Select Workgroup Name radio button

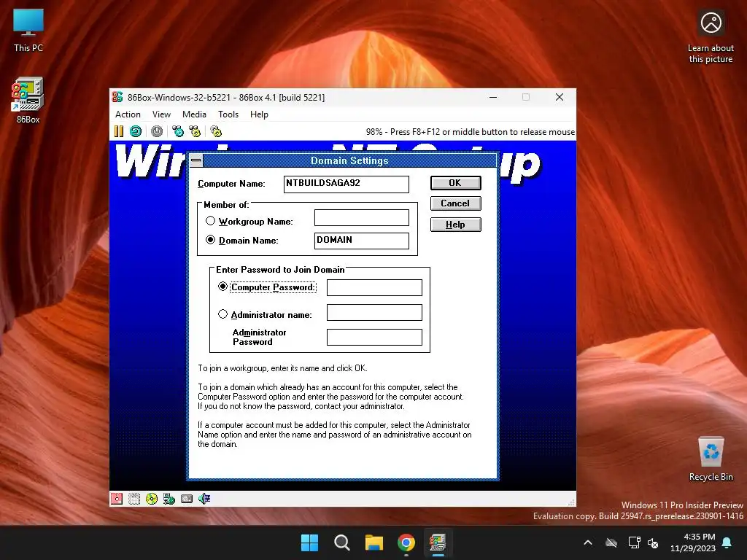tap(210, 221)
